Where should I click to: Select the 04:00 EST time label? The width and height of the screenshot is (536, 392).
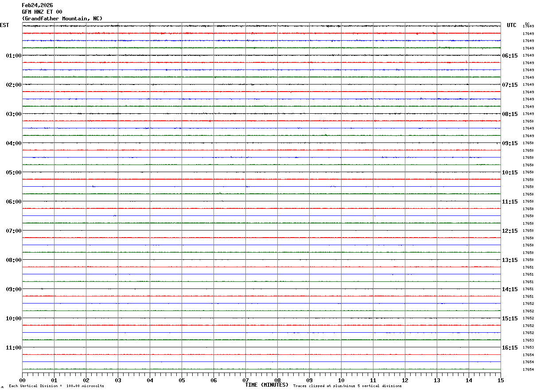pyautogui.click(x=14, y=143)
